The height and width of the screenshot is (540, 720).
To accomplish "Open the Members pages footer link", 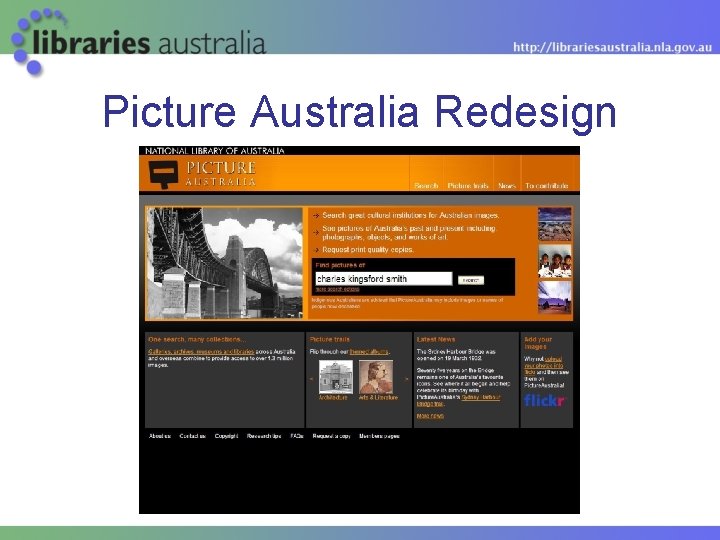I will 379,436.
